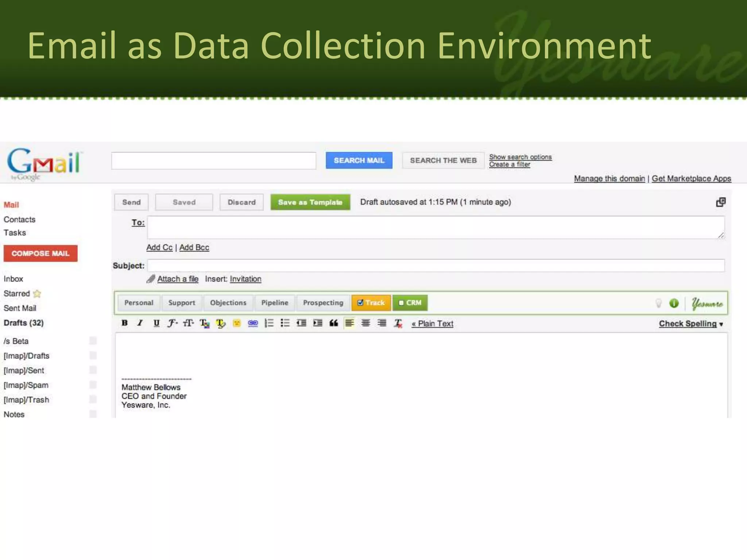Insert an emoticon

(237, 323)
